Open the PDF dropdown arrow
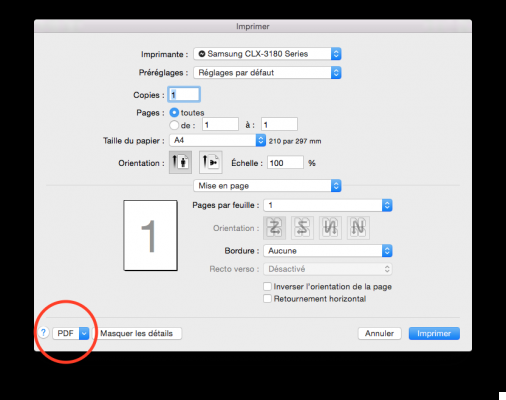Viewport: 506px width, 400px height. tap(84, 333)
